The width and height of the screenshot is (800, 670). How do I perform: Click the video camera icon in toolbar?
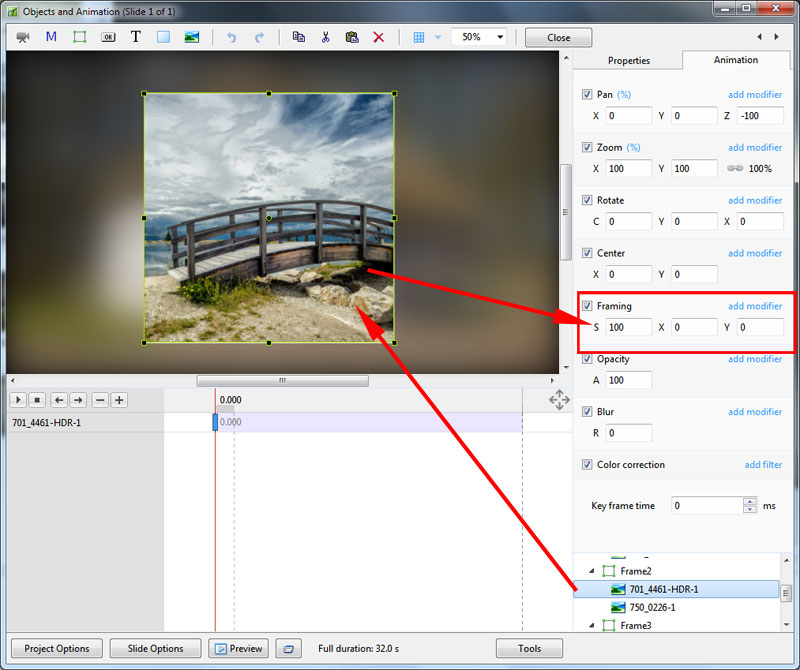coord(23,37)
